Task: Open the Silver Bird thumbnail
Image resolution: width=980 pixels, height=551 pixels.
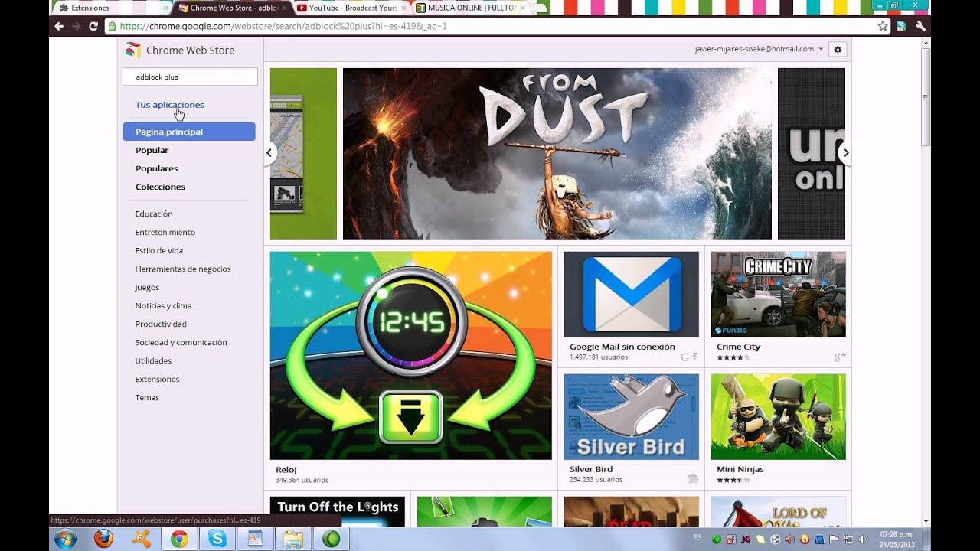Action: [631, 417]
